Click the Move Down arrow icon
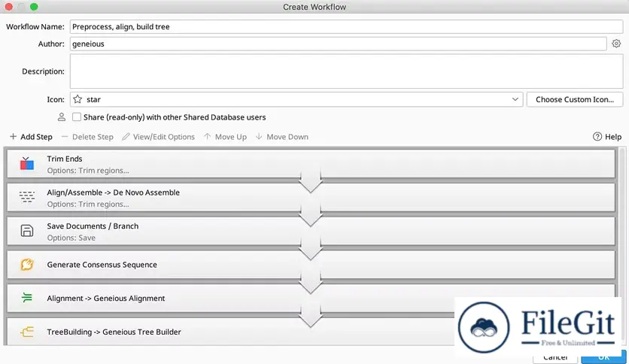The width and height of the screenshot is (629, 364). [259, 136]
